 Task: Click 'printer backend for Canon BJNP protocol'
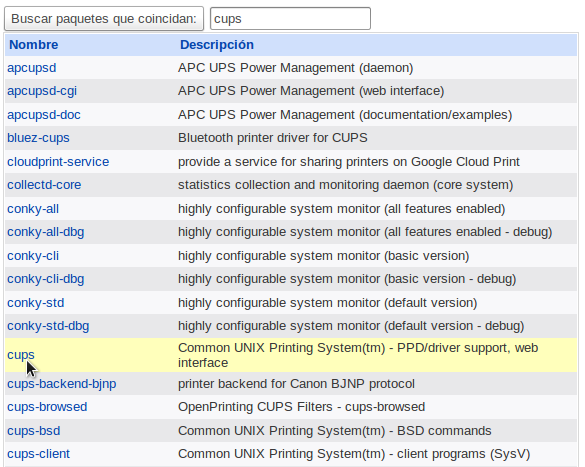296,384
